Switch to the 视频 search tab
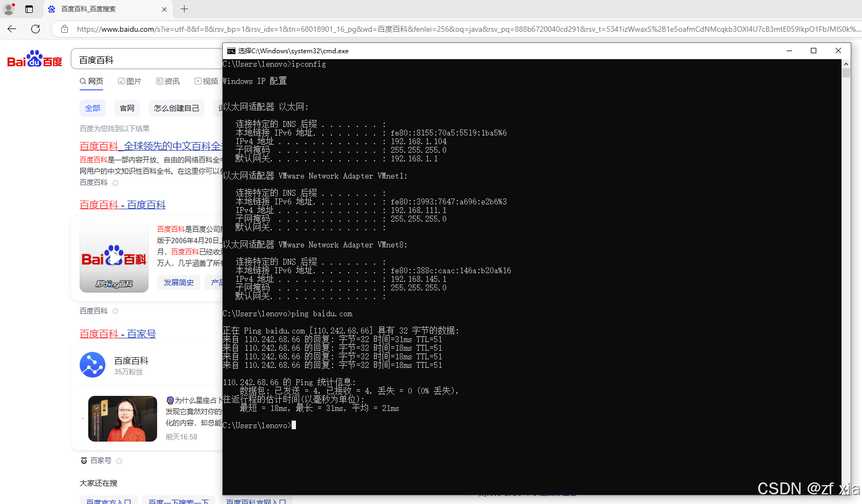 pyautogui.click(x=207, y=81)
